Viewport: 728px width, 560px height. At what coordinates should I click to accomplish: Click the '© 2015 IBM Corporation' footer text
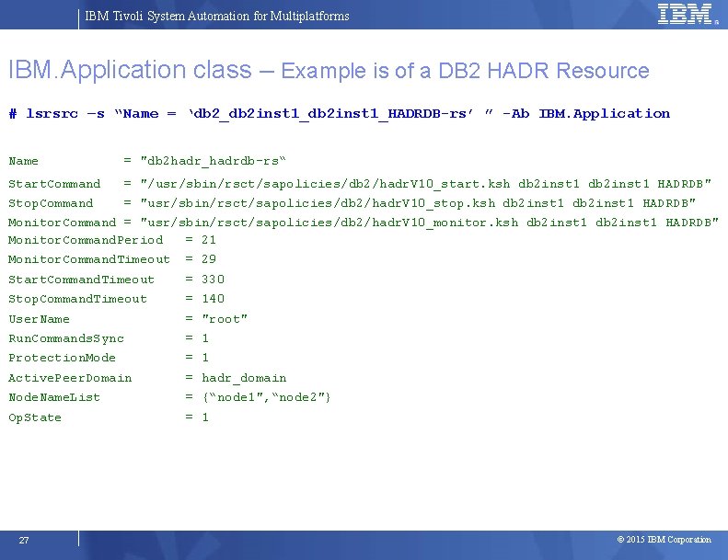coord(664,540)
